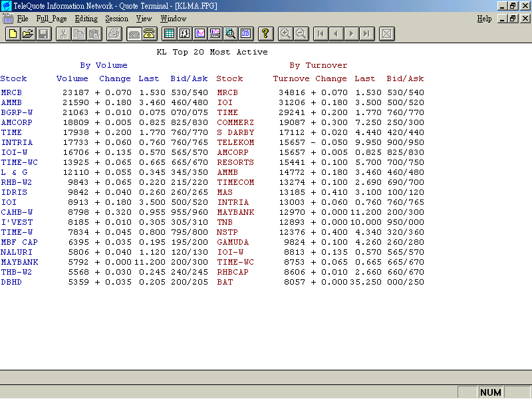Screen dimensions: 532x399
Task: Click the purple graph chart icon
Action: pyautogui.click(x=200, y=34)
